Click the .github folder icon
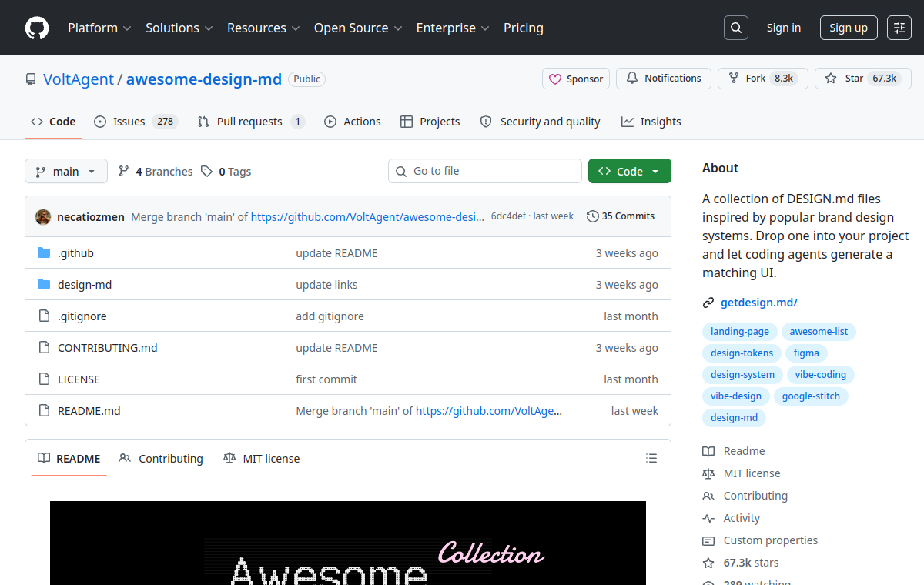The width and height of the screenshot is (924, 585). (x=44, y=253)
